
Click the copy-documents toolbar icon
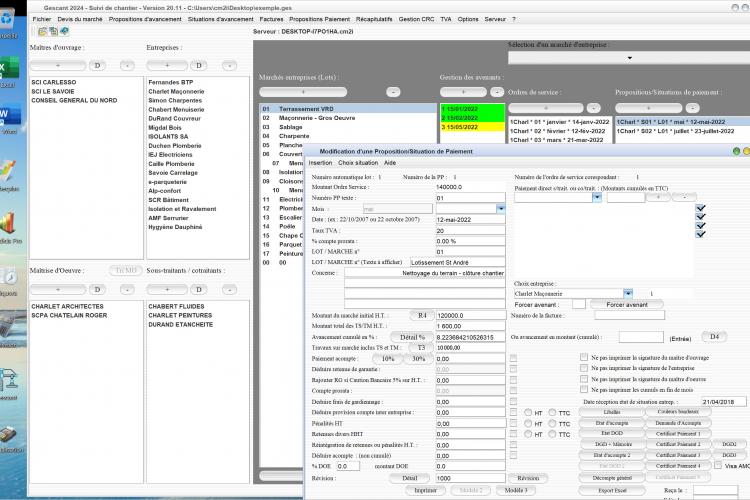(x=53, y=32)
